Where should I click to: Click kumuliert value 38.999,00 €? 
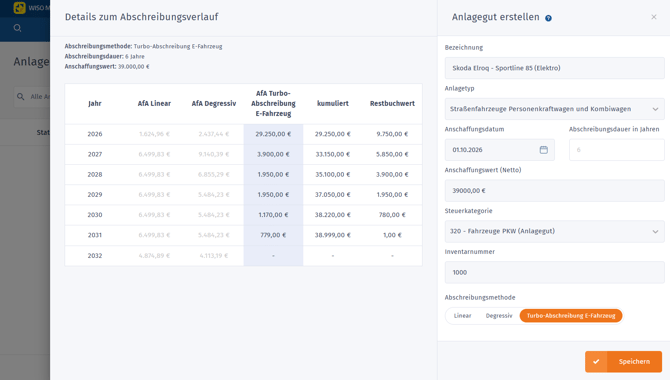click(333, 235)
